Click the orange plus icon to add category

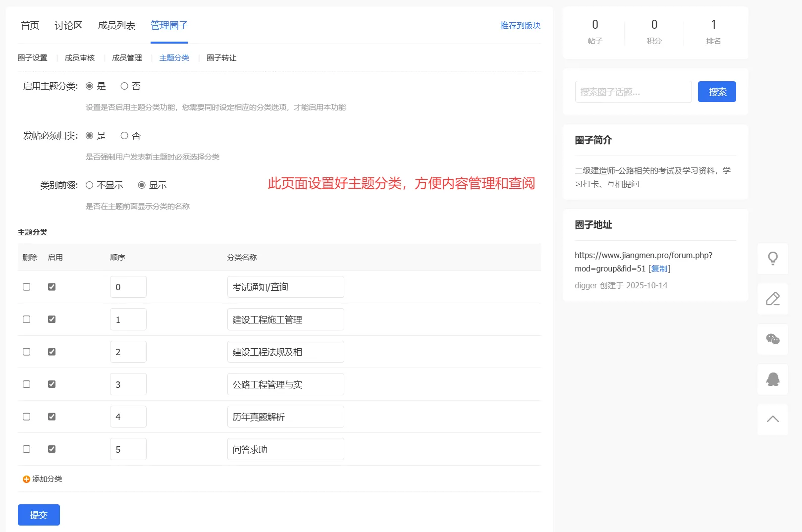26,479
